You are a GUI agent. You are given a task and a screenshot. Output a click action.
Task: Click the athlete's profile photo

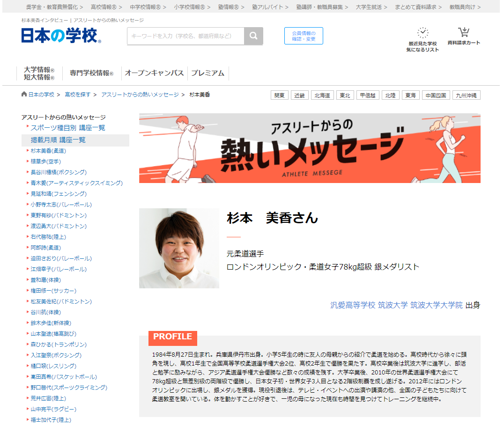(179, 248)
